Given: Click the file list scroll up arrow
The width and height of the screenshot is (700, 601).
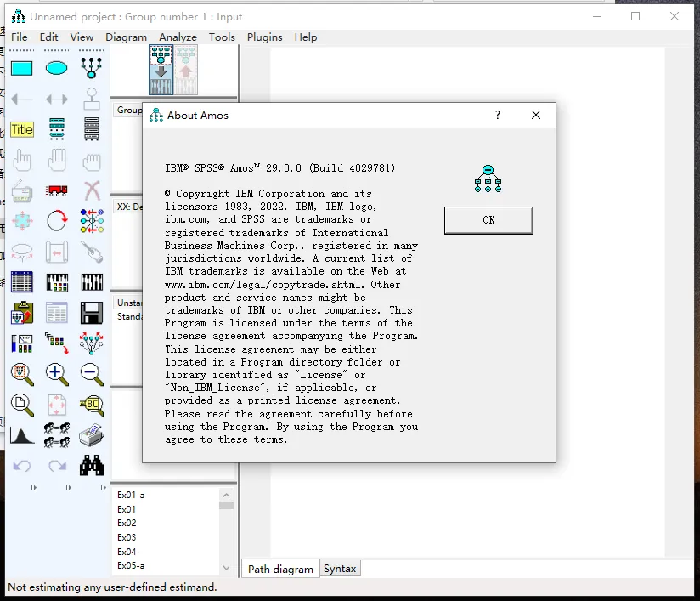Looking at the screenshot, I should pyautogui.click(x=226, y=495).
